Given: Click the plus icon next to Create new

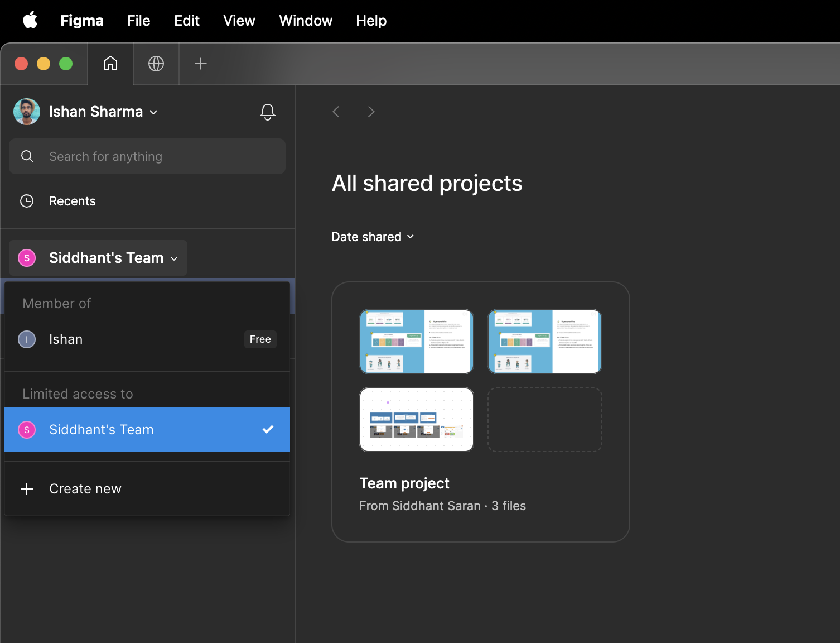Looking at the screenshot, I should [27, 489].
